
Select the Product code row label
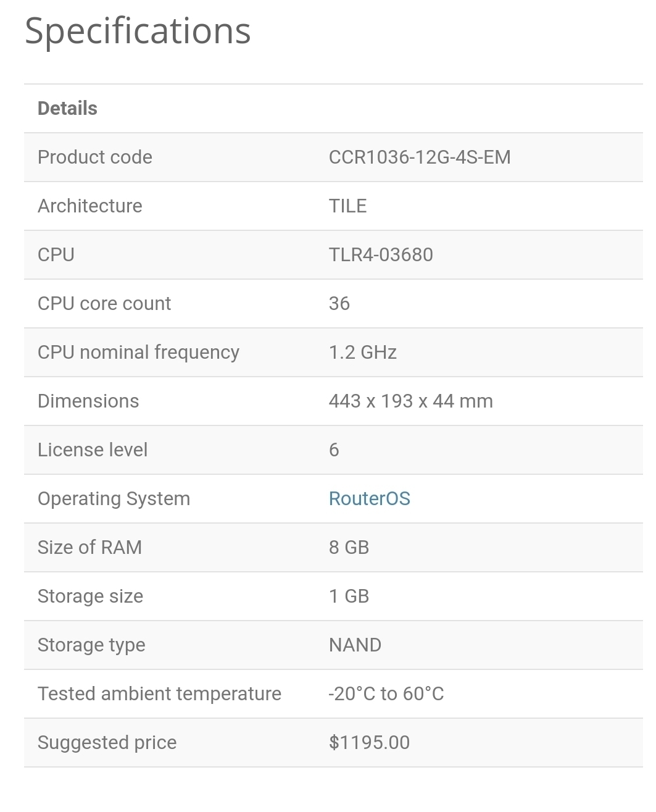(94, 157)
